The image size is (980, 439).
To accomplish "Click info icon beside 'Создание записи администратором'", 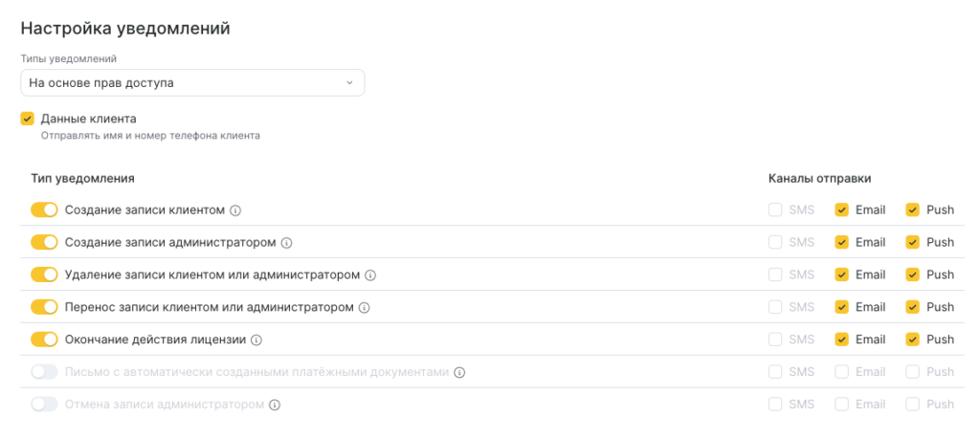I will (286, 243).
